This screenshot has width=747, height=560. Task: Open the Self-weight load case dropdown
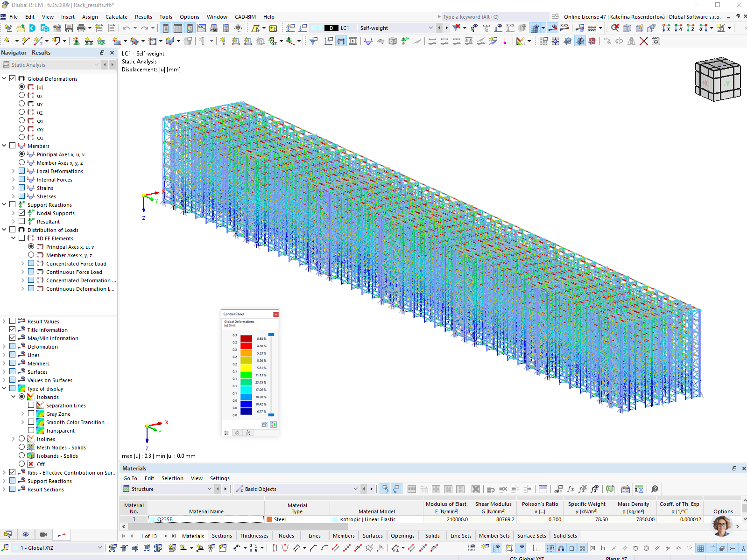click(431, 28)
